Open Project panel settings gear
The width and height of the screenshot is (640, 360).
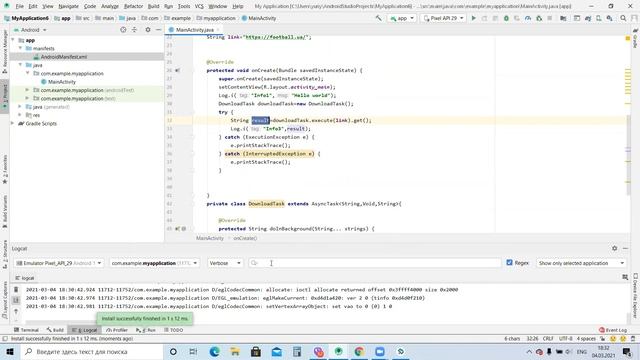pos(148,30)
